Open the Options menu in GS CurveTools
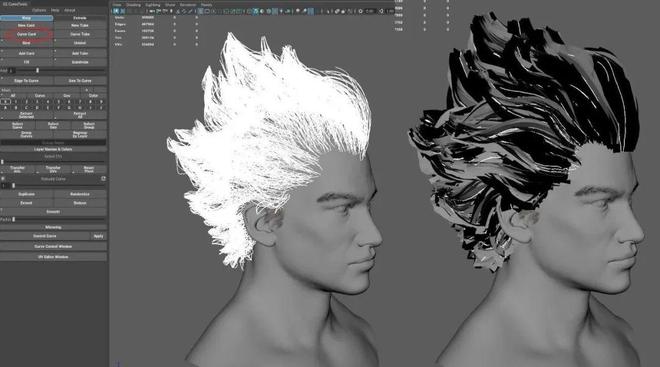Screen dimensions: 660x367 39,10
